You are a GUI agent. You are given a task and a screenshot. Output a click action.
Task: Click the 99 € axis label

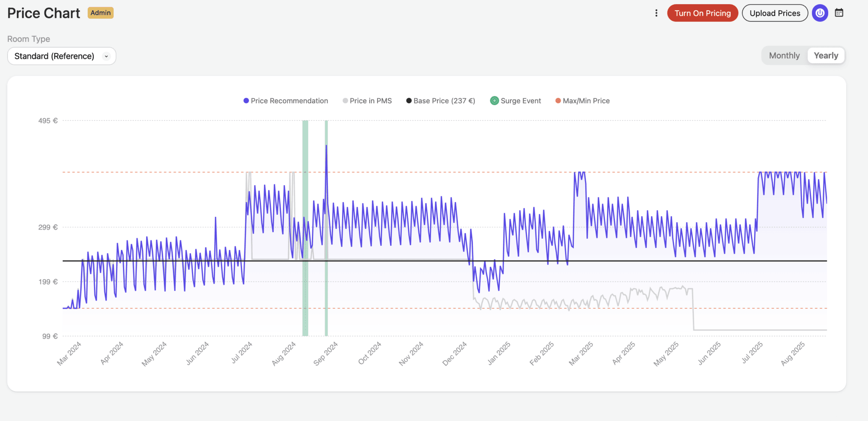click(50, 336)
